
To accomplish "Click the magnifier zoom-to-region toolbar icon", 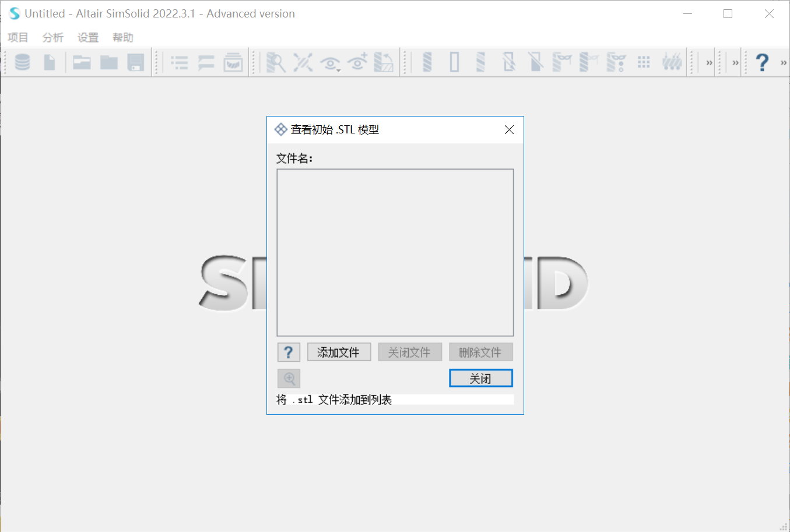I will coord(276,62).
